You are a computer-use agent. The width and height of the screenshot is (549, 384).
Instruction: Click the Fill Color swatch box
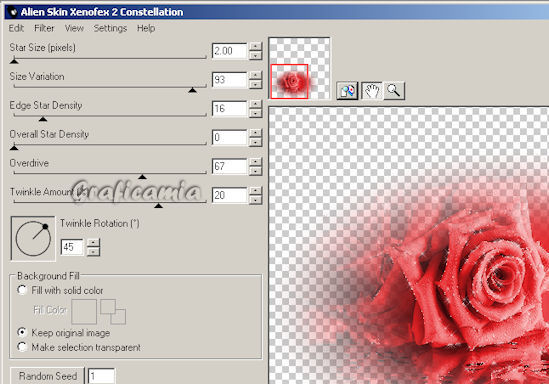(x=84, y=311)
